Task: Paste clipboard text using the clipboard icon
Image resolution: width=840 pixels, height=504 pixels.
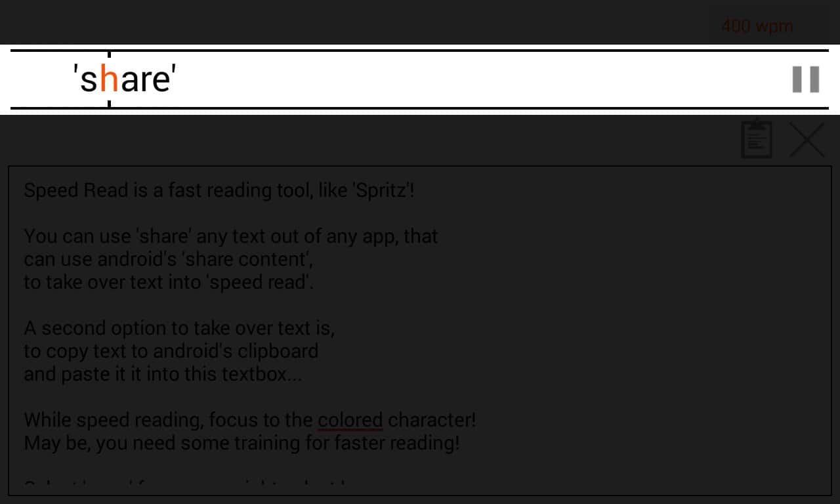Action: (756, 139)
